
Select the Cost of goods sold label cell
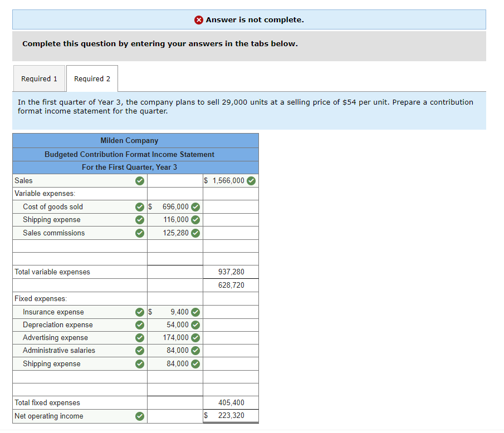[80, 207]
